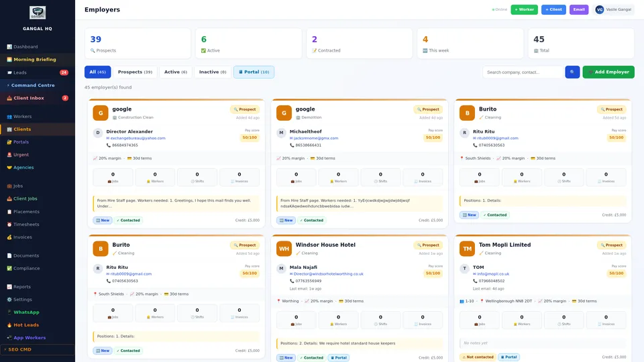The width and height of the screenshot is (644, 362).
Task: Open Client Inbox
Action: [38, 98]
